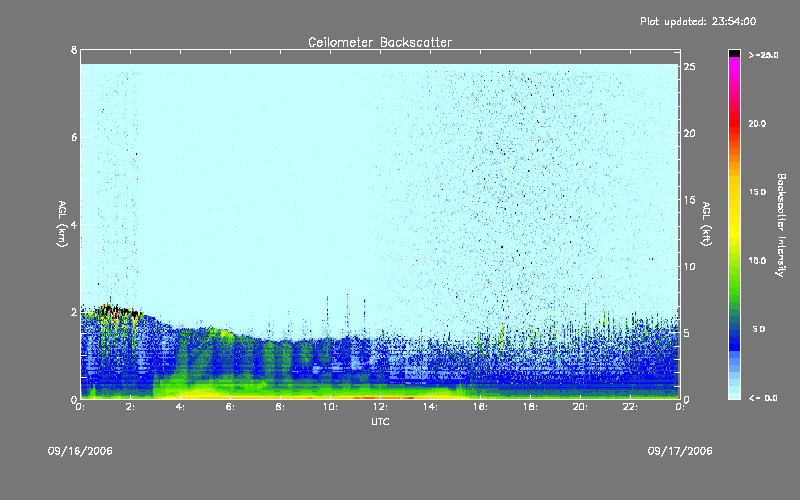This screenshot has width=800, height=500.
Task: Pick the red segment of the colorbar
Action: tap(734, 125)
